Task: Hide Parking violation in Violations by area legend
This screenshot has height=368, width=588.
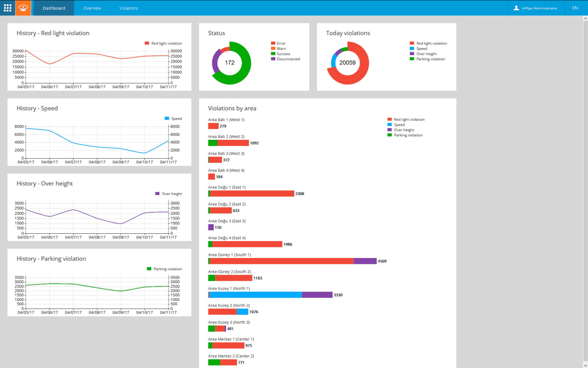Action: point(408,135)
